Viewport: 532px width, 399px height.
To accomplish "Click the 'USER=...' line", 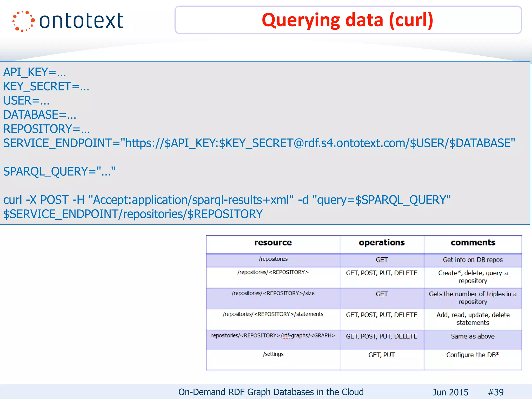I will [26, 101].
